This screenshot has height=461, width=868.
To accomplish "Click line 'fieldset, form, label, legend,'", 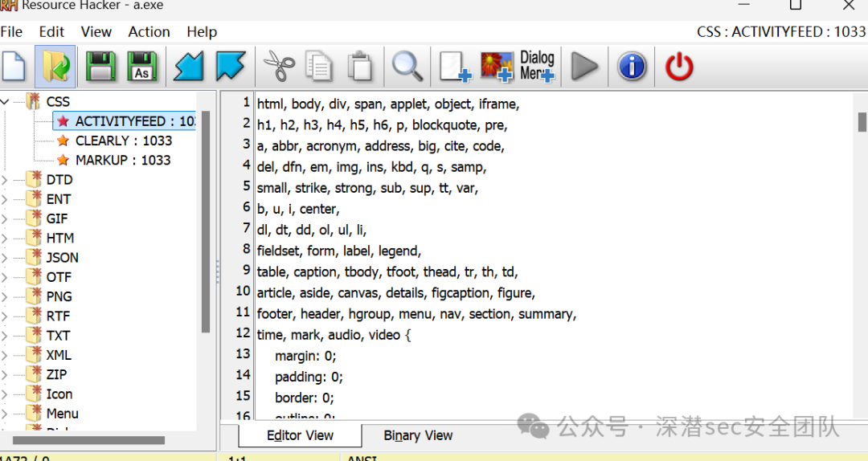I will (x=339, y=251).
